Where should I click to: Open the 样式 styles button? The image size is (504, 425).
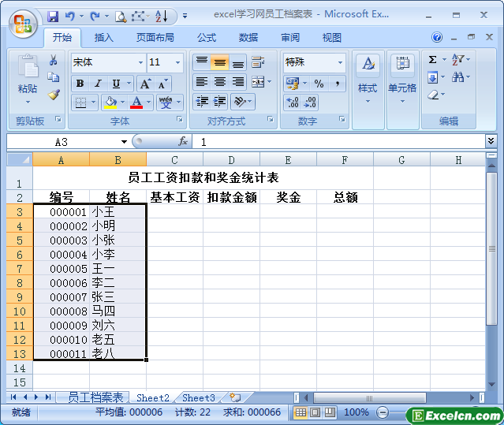point(368,77)
